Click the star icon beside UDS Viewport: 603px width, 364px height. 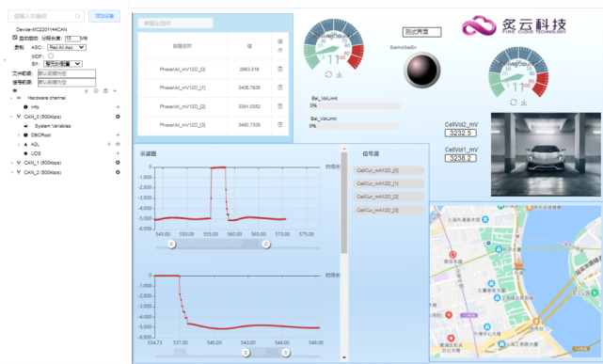pyautogui.click(x=25, y=153)
